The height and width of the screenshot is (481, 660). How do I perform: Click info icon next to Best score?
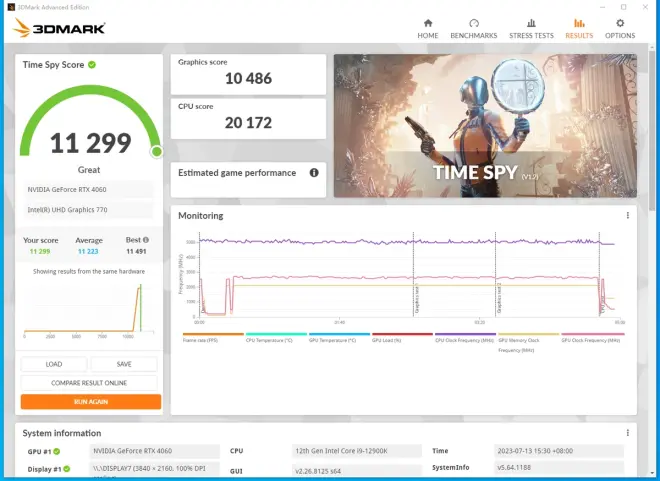pos(146,240)
